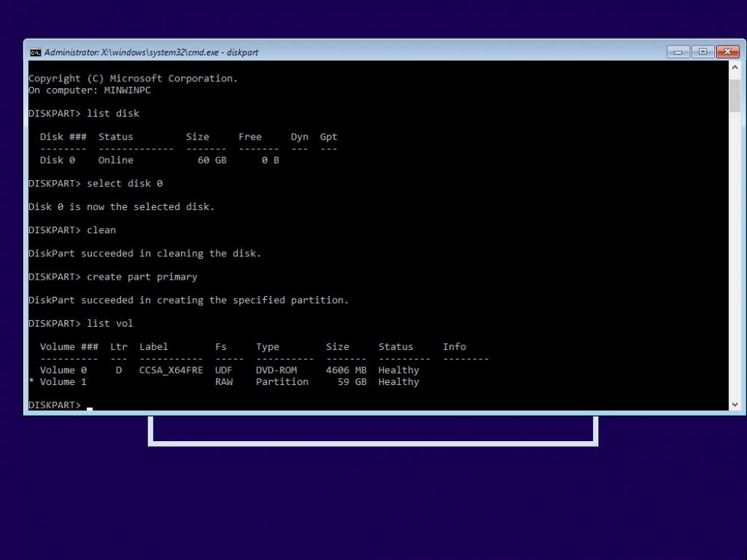Click the cmd.exe icon in title bar

point(35,52)
